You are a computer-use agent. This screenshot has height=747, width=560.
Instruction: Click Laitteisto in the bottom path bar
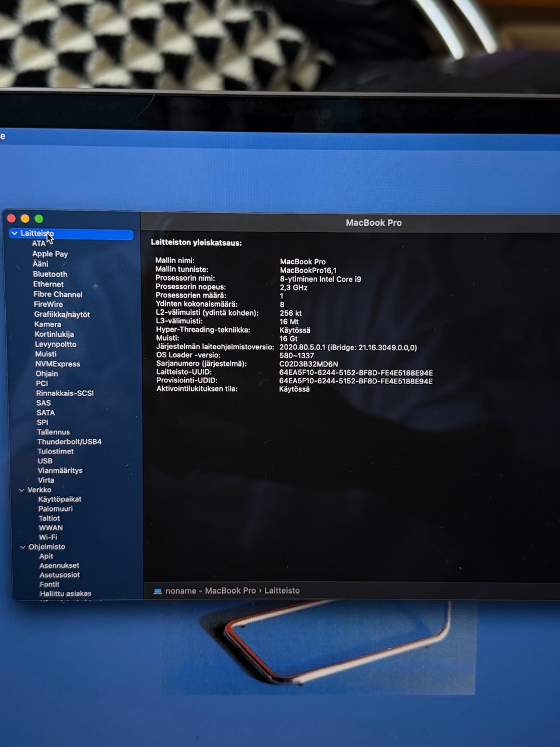pos(282,591)
